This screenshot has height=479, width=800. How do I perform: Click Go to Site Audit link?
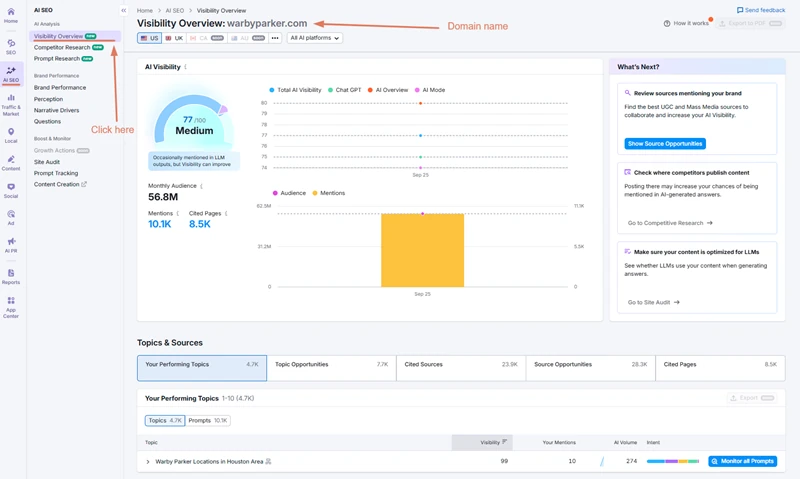(x=653, y=302)
